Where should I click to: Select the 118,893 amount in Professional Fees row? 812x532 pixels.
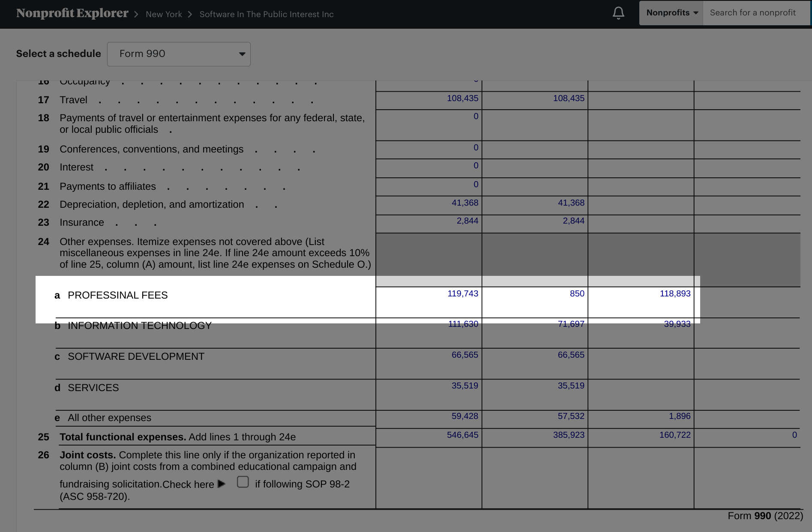(x=675, y=293)
